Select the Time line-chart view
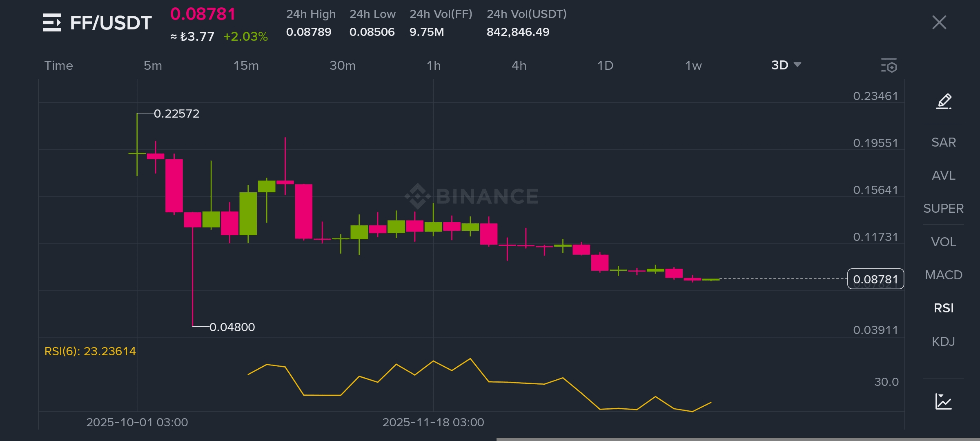980x441 pixels. point(58,65)
